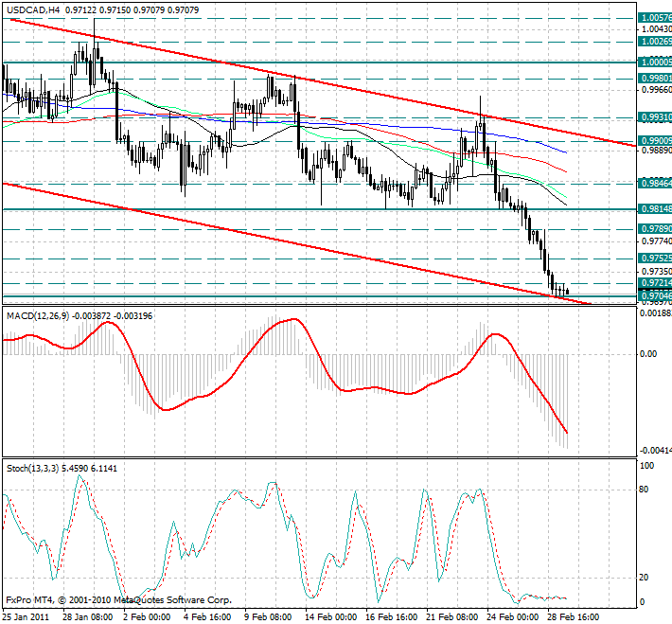Click the 16 Feb 16:00 time label
Image resolution: width=672 pixels, height=624 pixels.
tap(392, 616)
